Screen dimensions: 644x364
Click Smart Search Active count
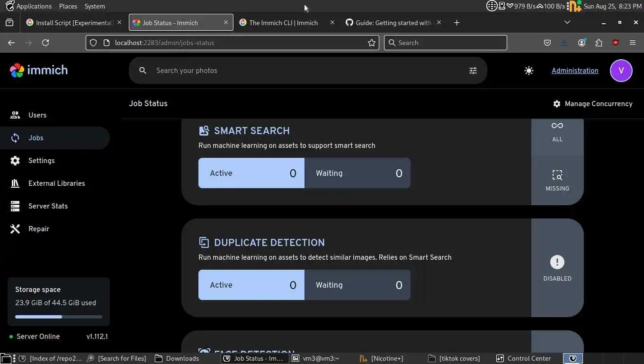pyautogui.click(x=251, y=173)
